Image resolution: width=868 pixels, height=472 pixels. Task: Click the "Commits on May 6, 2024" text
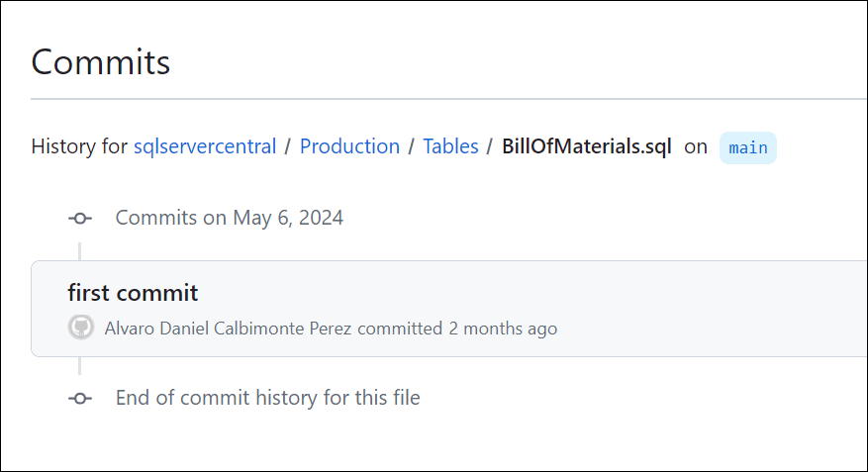pyautogui.click(x=230, y=218)
